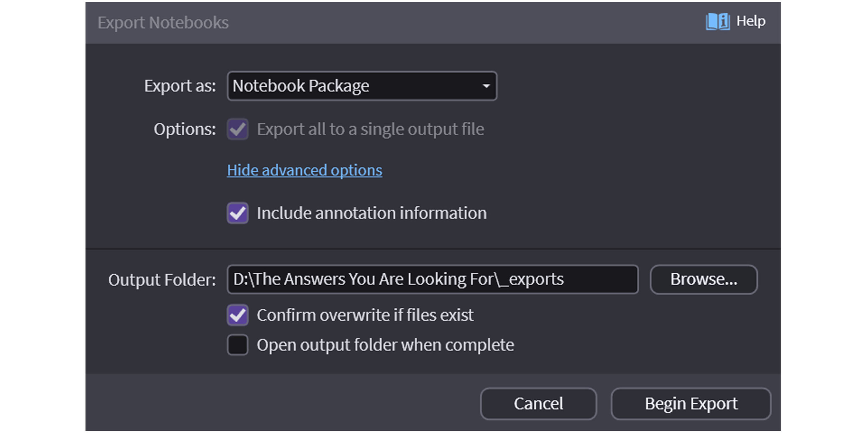Toggle Export all to single file checkbox

[x=237, y=129]
